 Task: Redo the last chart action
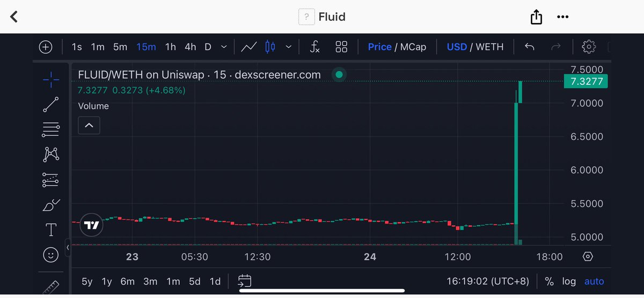pos(556,47)
